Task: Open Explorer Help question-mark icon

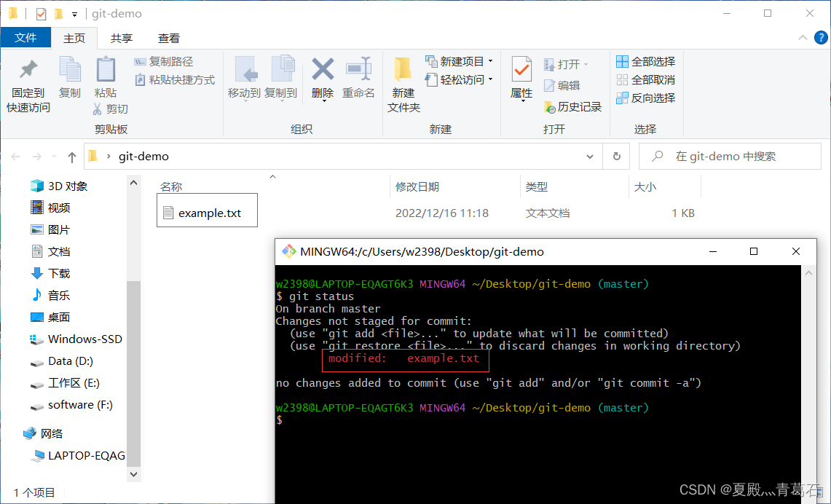Action: click(820, 38)
